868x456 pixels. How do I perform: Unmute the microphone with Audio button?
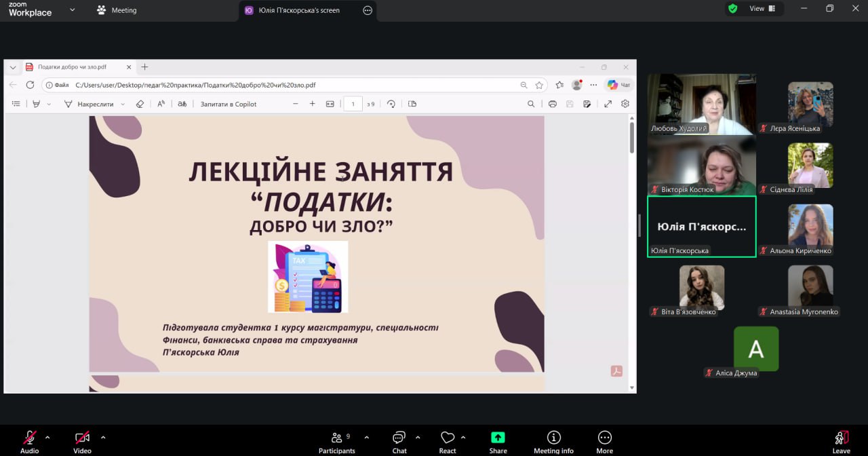click(30, 441)
